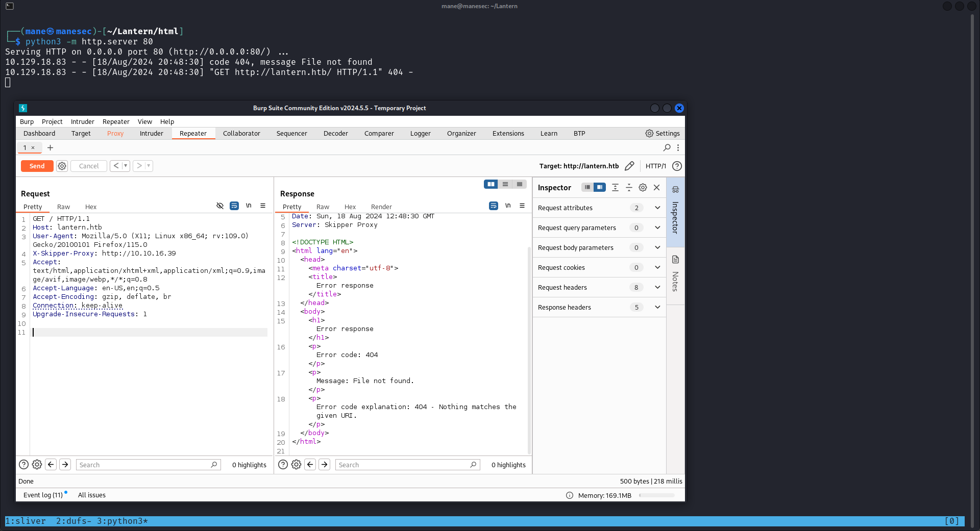Click the orange Send button

coord(37,166)
